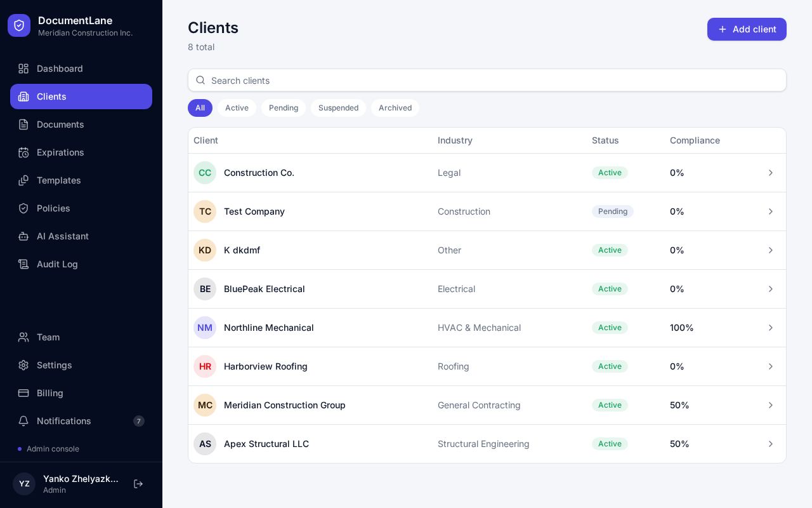
Task: Show Suspended clients only
Action: click(338, 108)
